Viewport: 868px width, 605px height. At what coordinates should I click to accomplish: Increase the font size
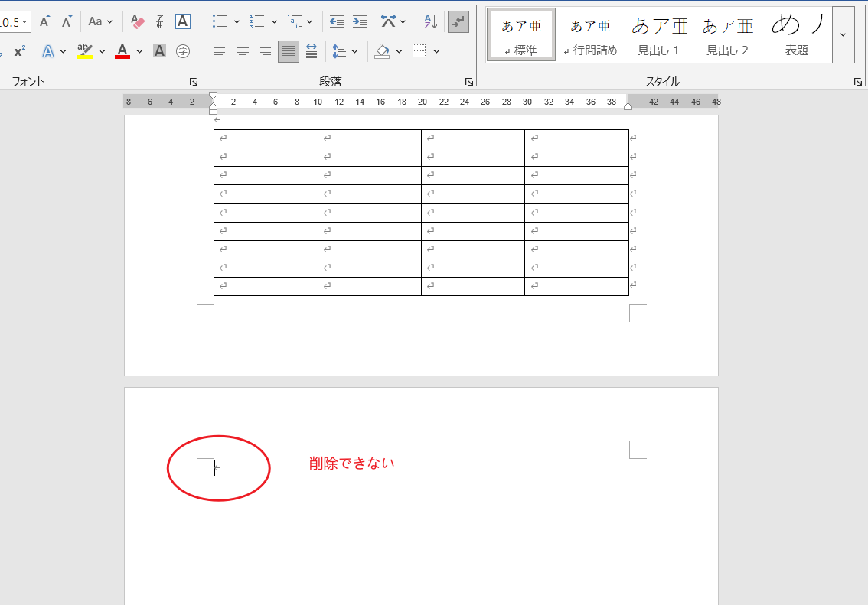pyautogui.click(x=44, y=22)
